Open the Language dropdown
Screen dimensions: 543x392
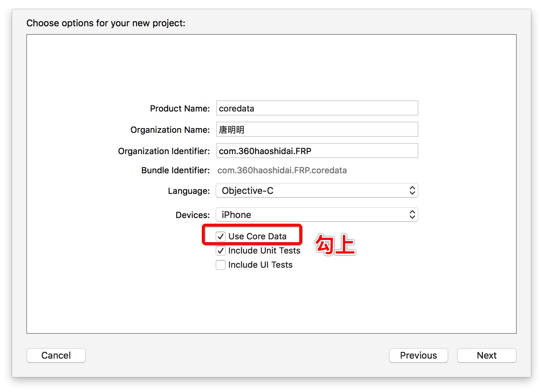click(317, 191)
